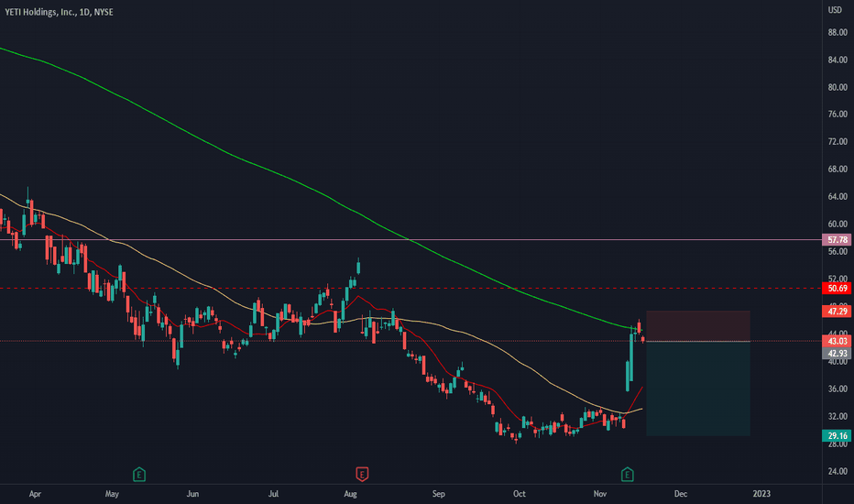Click the YETI Holdings, Inc. chart title

(59, 12)
